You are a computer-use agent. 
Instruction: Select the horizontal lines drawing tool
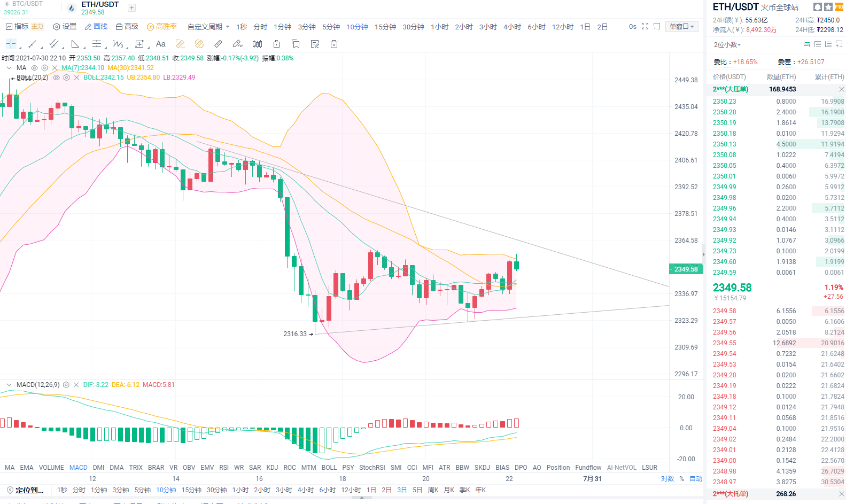[97, 44]
